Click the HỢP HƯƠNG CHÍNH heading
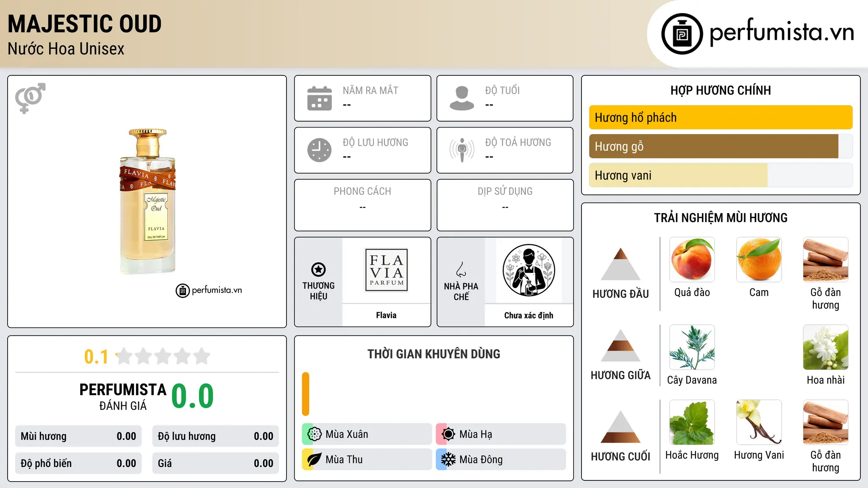The height and width of the screenshot is (488, 868). [x=721, y=90]
